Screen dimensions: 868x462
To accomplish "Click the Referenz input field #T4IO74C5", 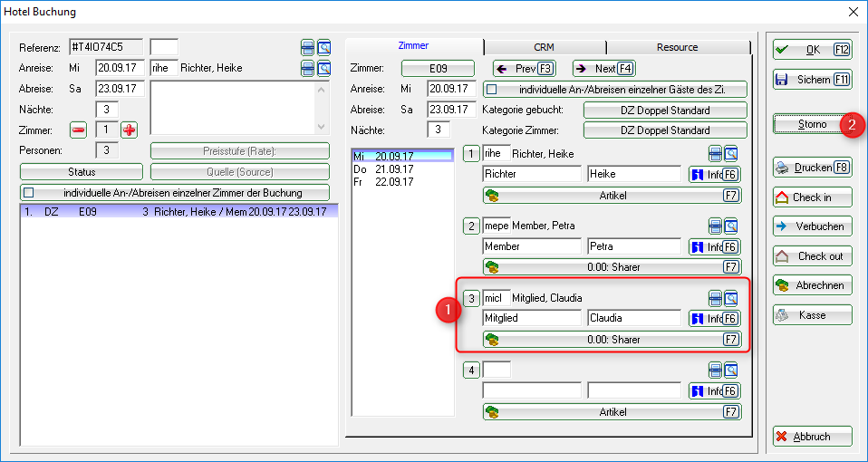I will 106,48.
